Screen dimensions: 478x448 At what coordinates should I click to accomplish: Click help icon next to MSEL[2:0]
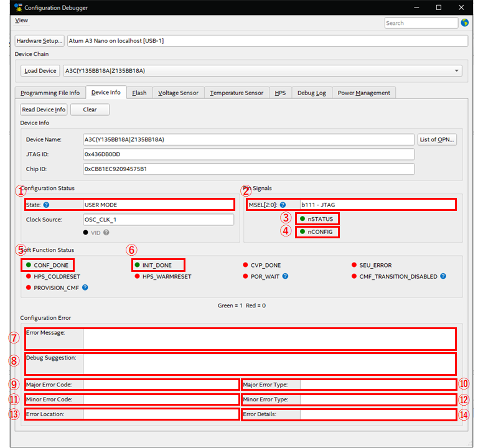[283, 205]
